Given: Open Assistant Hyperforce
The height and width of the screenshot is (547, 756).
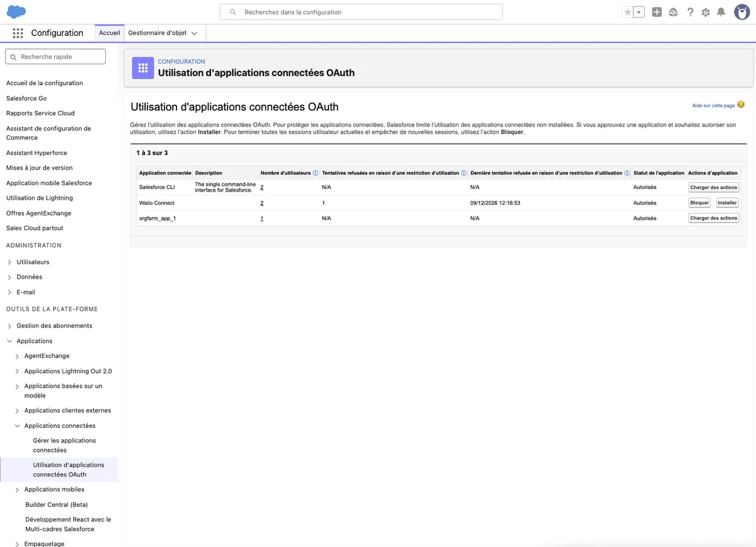Looking at the screenshot, I should [37, 153].
